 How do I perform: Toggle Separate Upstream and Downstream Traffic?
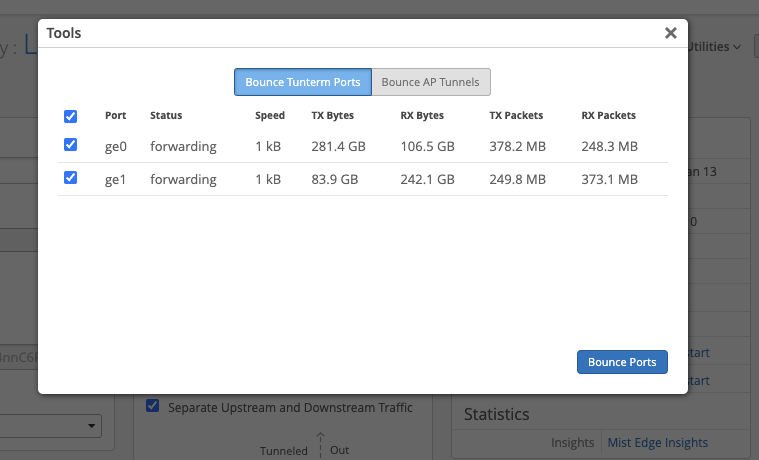pyautogui.click(x=153, y=406)
